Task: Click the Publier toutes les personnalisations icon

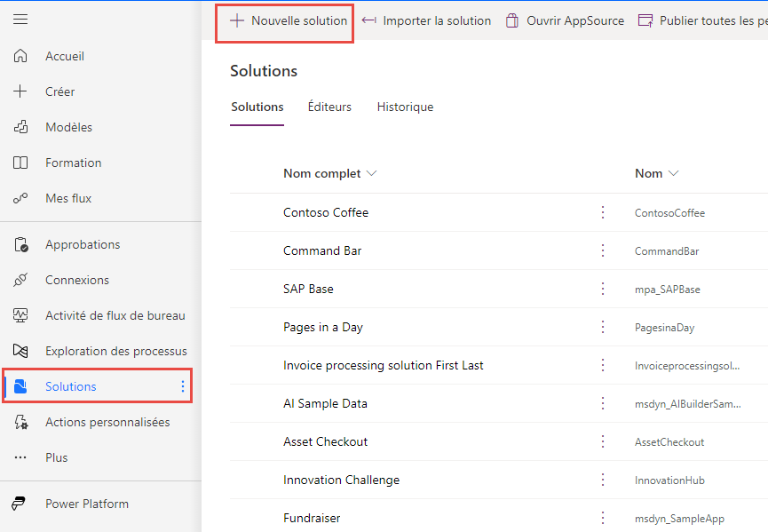Action: [x=645, y=20]
